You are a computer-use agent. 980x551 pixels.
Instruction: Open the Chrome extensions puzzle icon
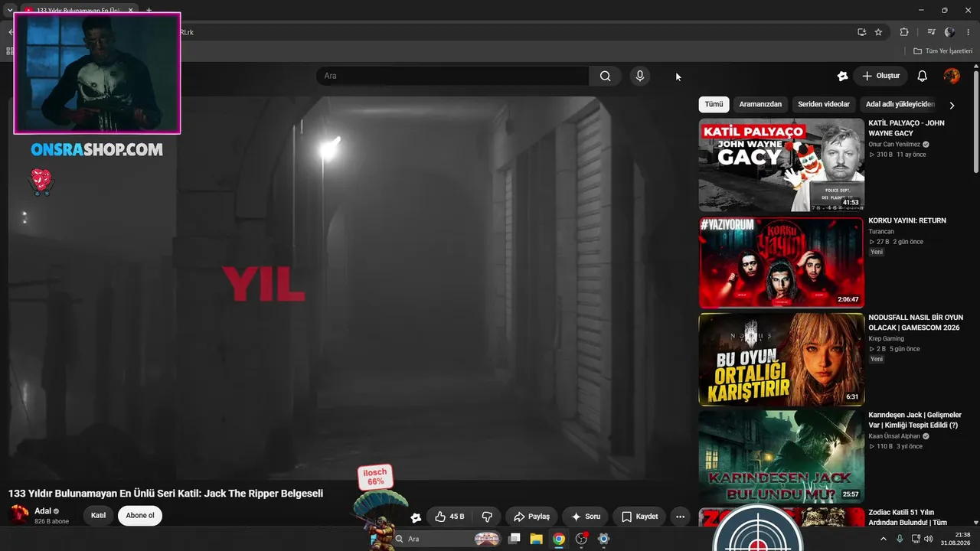click(904, 32)
